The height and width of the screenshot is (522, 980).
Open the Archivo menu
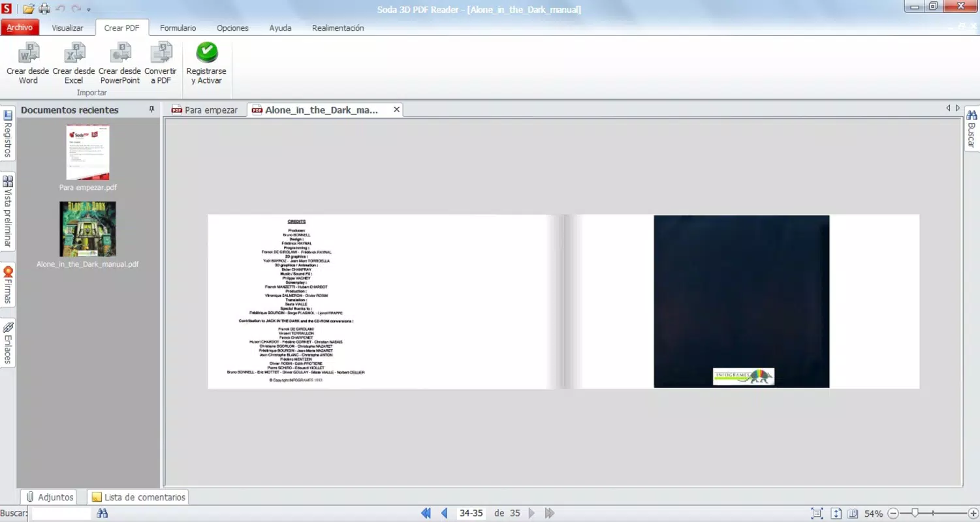[20, 27]
